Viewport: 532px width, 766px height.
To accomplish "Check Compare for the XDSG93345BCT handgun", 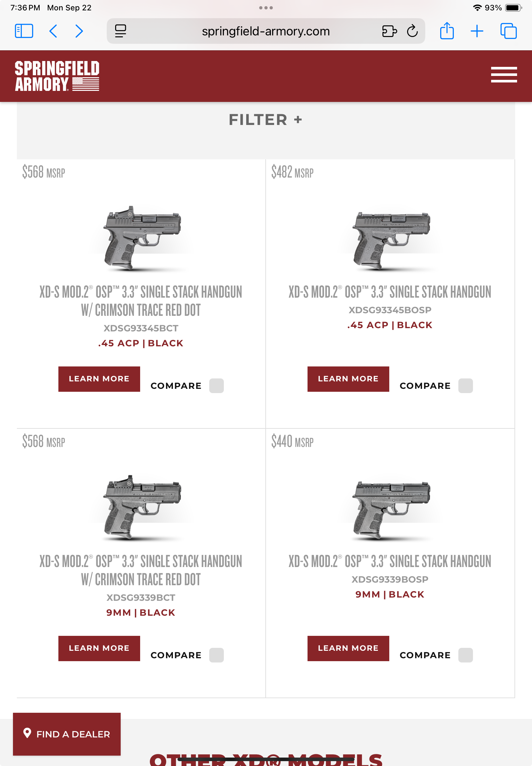I will pos(216,386).
